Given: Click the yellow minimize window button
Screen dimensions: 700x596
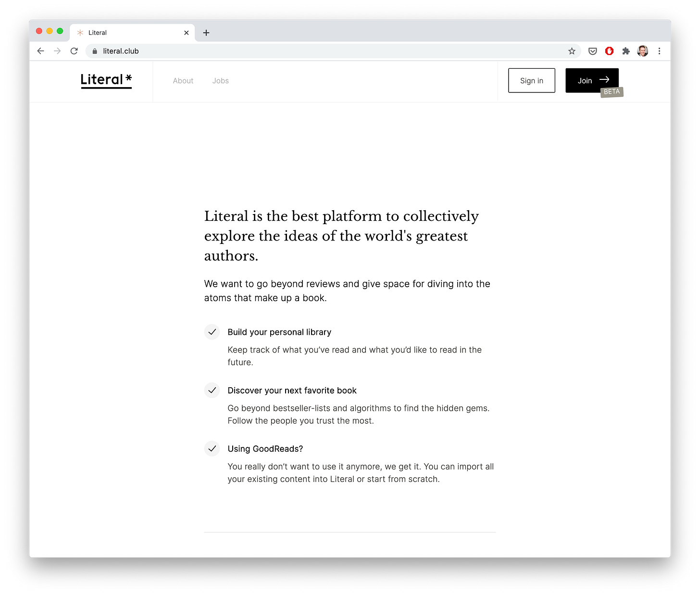Looking at the screenshot, I should pos(50,31).
